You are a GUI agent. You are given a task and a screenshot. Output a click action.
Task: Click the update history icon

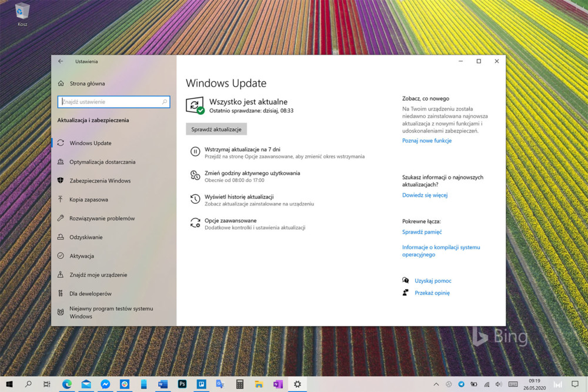(x=195, y=199)
